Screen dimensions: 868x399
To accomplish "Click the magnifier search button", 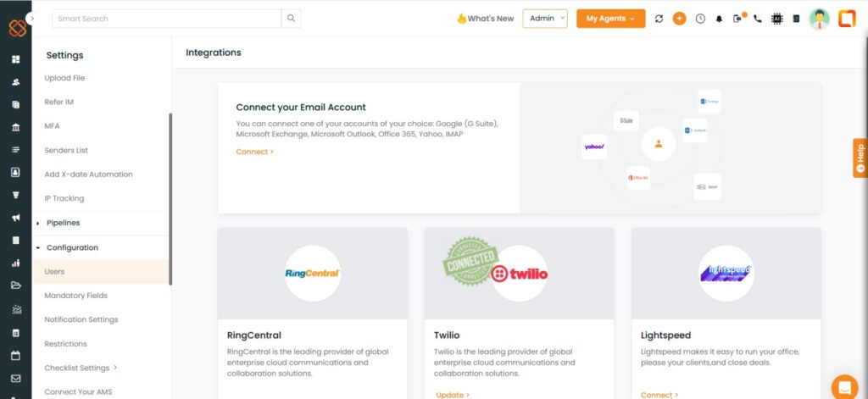I will (x=292, y=19).
